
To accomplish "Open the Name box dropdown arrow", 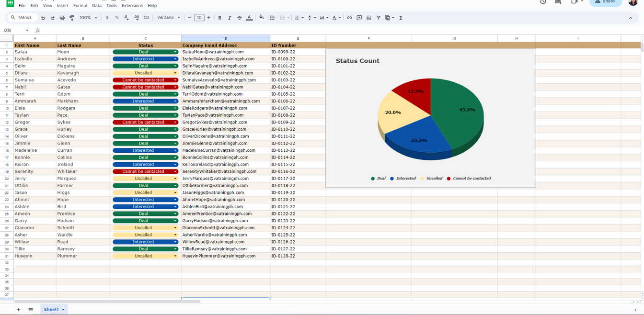I will click(x=27, y=30).
